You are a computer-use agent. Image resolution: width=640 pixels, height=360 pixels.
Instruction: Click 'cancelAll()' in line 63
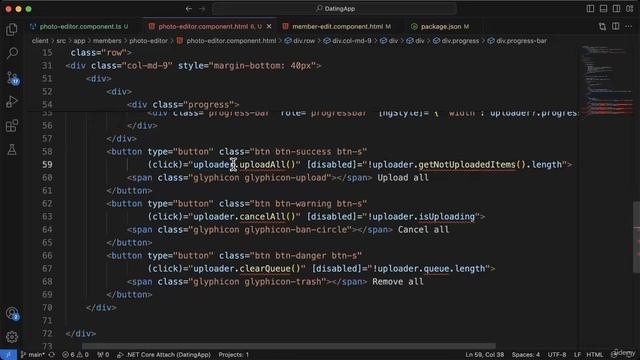point(267,217)
